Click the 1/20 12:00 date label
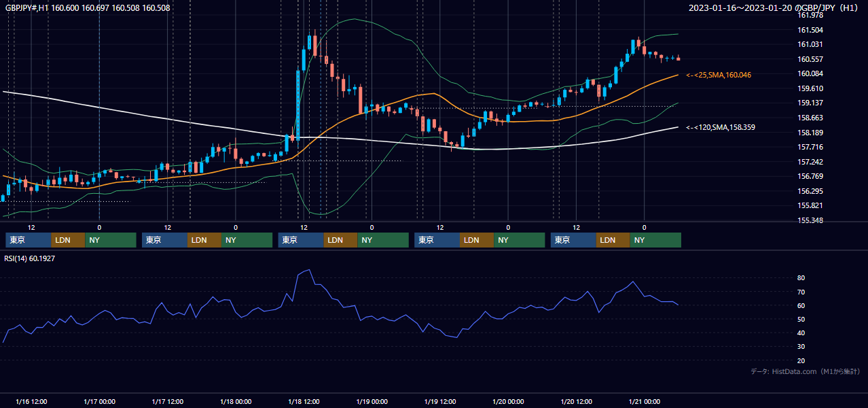 coord(577,401)
